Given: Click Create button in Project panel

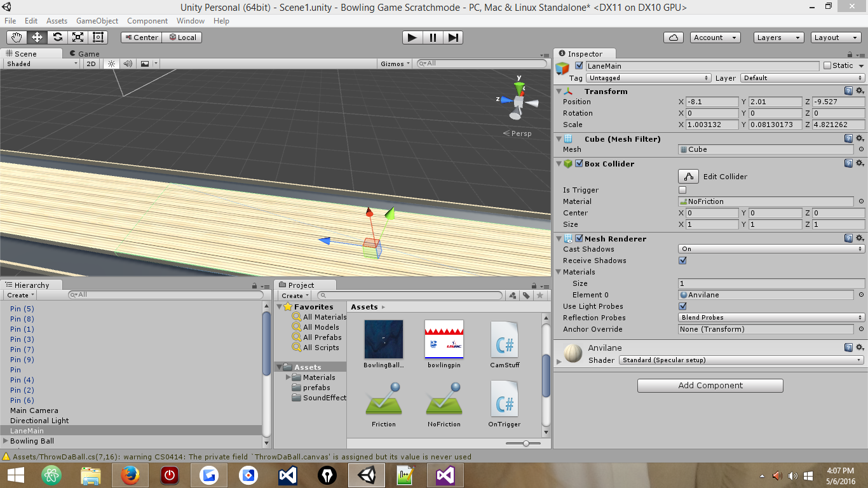Looking at the screenshot, I should pos(295,295).
